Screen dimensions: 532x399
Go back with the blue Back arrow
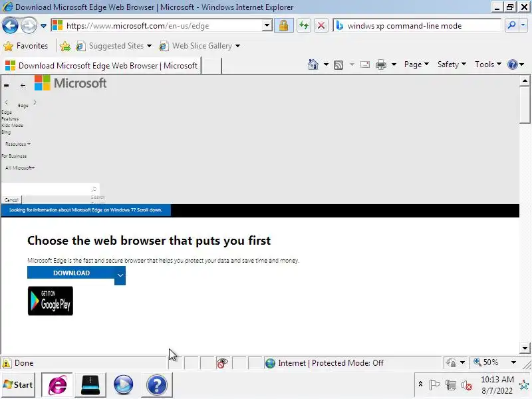click(x=10, y=25)
